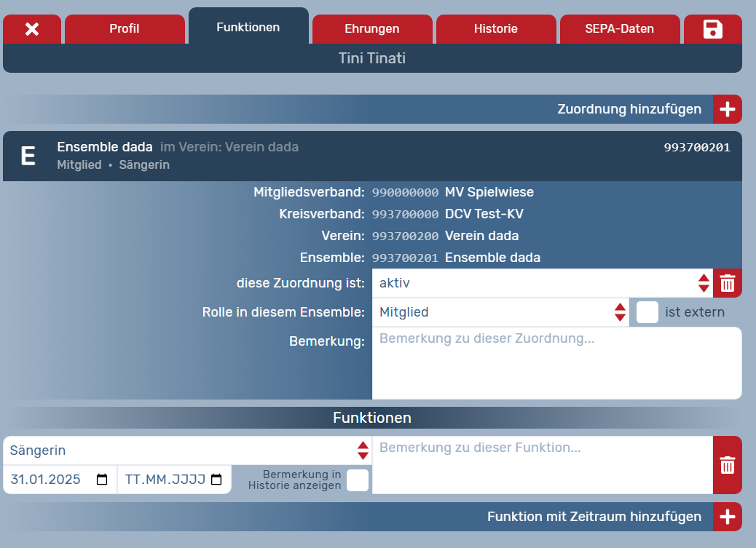Click the X close icon tab
The height and width of the screenshot is (548, 756).
tap(32, 29)
